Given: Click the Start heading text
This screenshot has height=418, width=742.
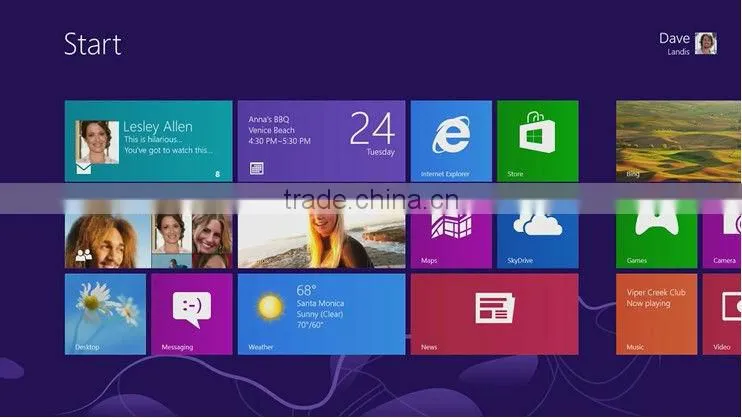Looking at the screenshot, I should click(93, 44).
